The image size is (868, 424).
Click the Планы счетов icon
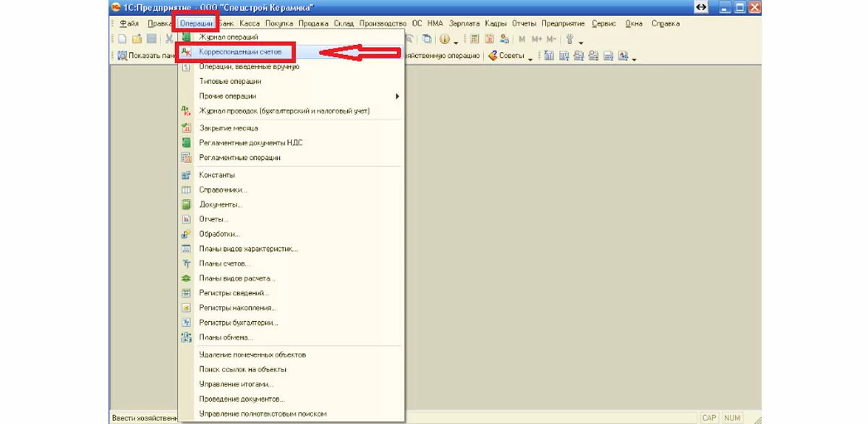[x=186, y=263]
